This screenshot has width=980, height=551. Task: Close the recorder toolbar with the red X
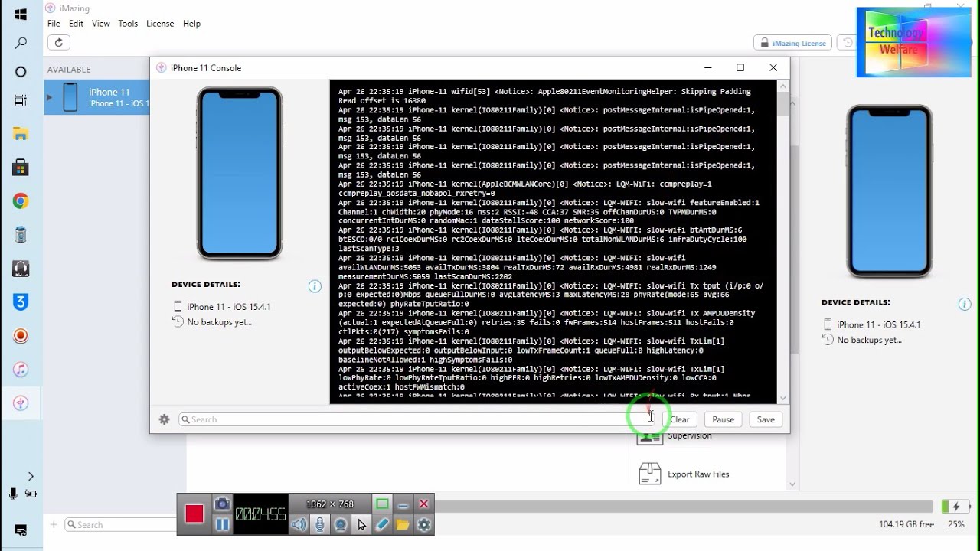click(x=423, y=504)
